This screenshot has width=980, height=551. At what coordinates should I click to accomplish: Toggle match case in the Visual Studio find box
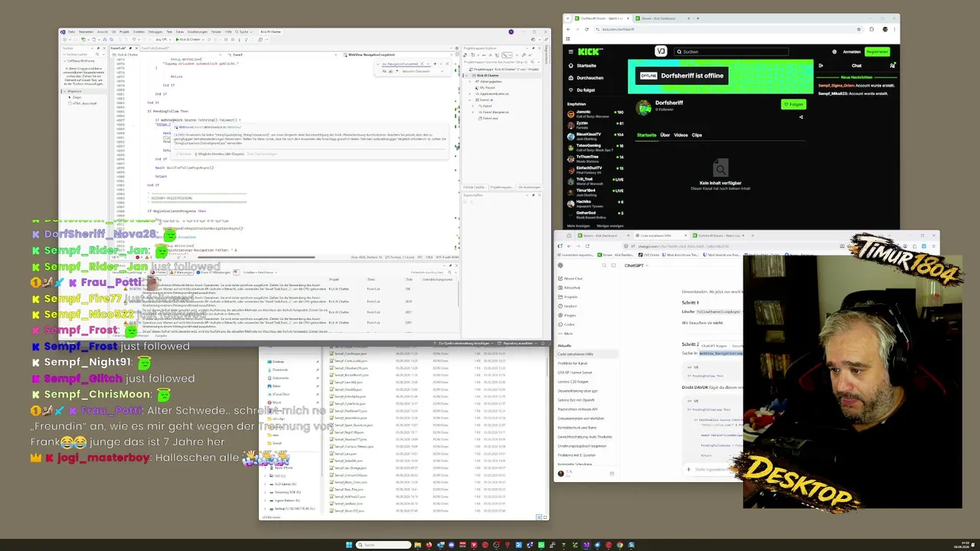(x=384, y=71)
